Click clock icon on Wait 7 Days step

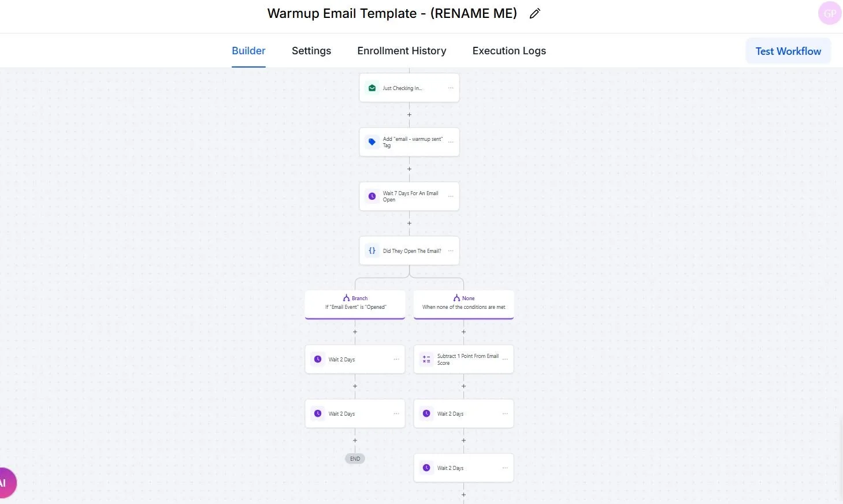coord(372,196)
